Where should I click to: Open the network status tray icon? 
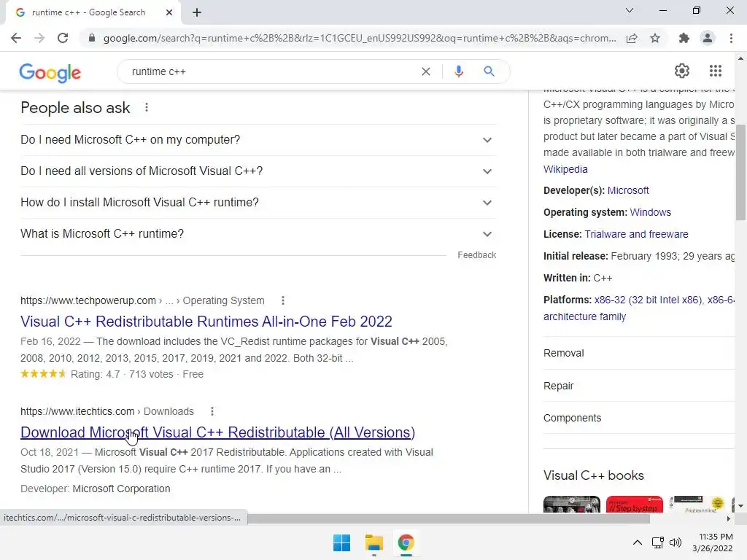pos(658,542)
